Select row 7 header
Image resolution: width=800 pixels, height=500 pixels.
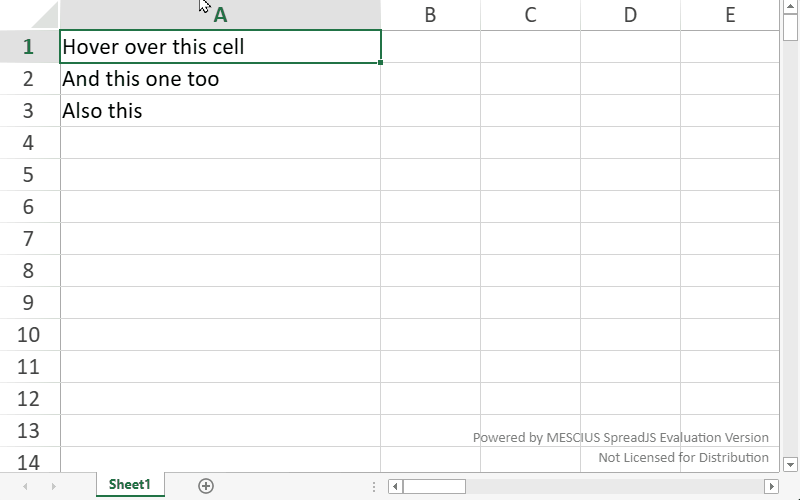(29, 239)
